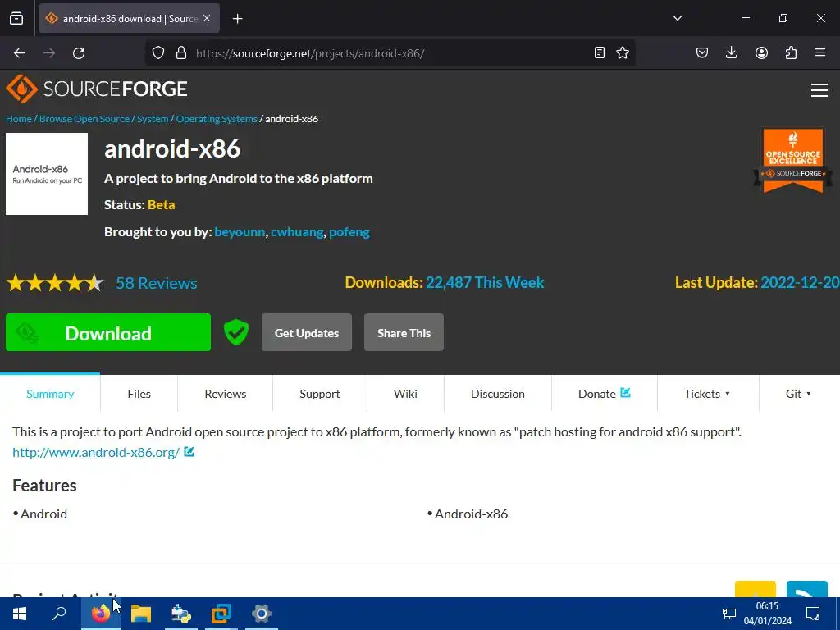Reload the current page
Screen dimensions: 840x630
(x=79, y=53)
